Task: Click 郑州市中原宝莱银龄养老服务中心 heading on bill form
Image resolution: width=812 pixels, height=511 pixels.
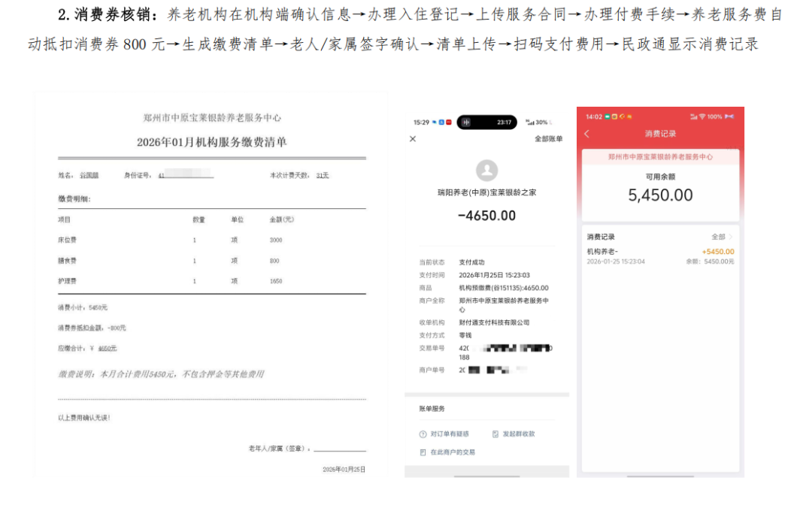Action: coord(212,118)
